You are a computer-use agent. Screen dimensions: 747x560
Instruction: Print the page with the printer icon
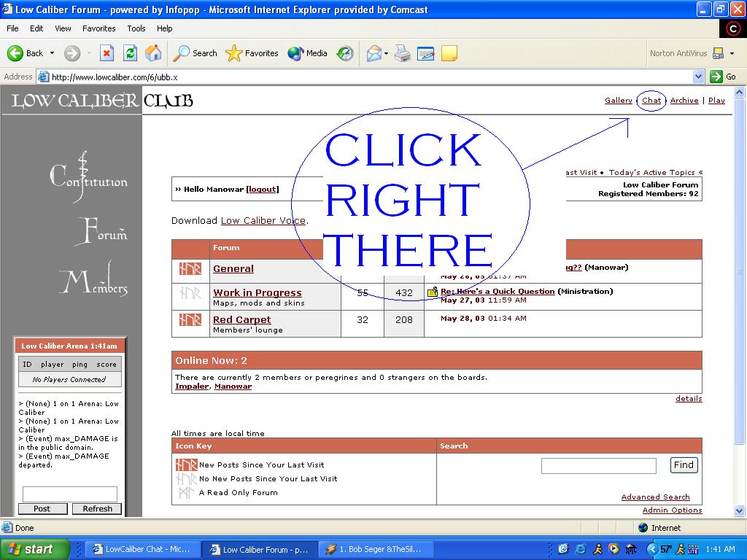point(403,53)
